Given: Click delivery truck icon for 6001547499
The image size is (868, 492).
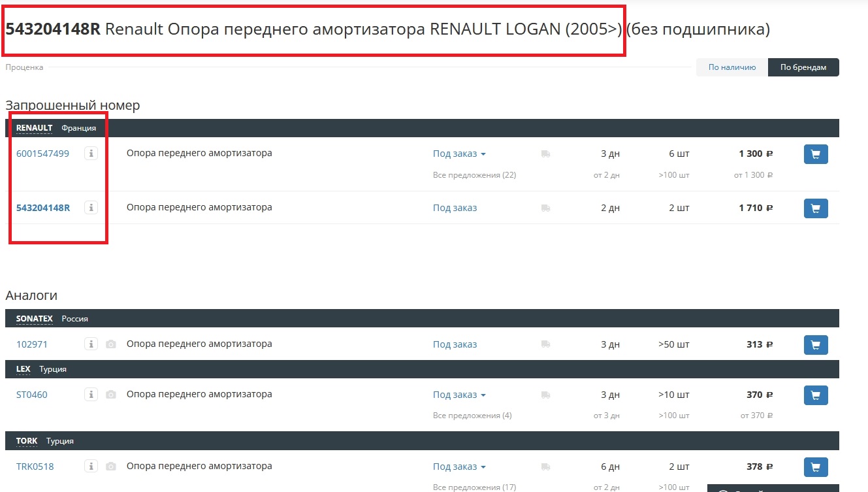Looking at the screenshot, I should [546, 154].
